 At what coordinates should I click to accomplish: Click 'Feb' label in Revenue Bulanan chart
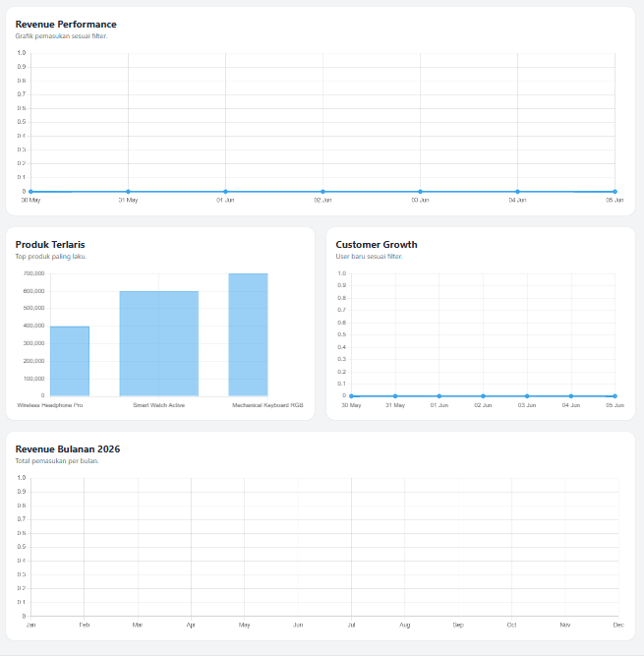(85, 626)
